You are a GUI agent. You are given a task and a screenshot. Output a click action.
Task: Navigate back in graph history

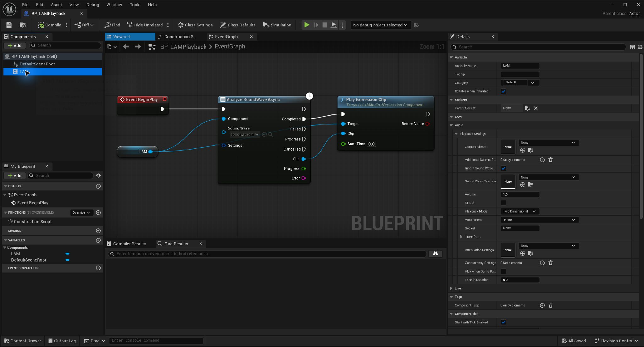coord(126,47)
